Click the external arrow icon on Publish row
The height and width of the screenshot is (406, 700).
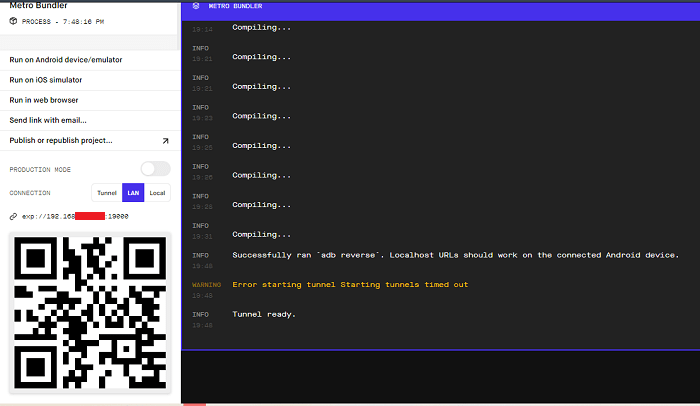165,141
